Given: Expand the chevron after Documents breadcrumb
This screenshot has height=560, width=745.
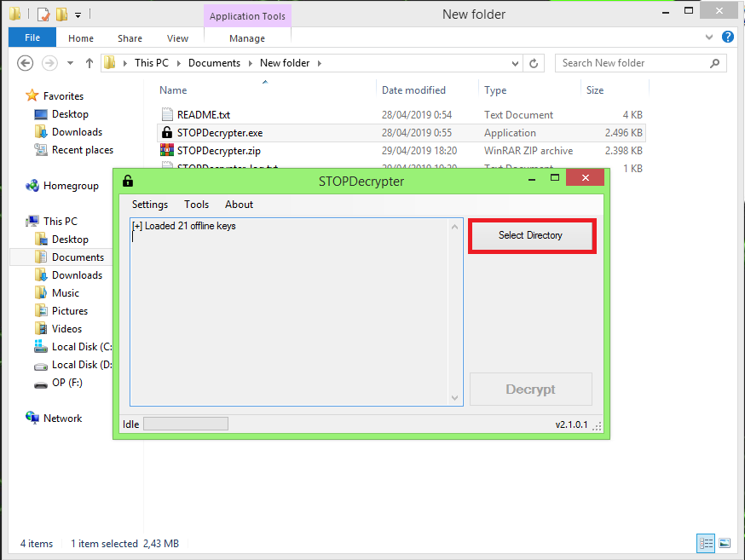Looking at the screenshot, I should pos(251,63).
